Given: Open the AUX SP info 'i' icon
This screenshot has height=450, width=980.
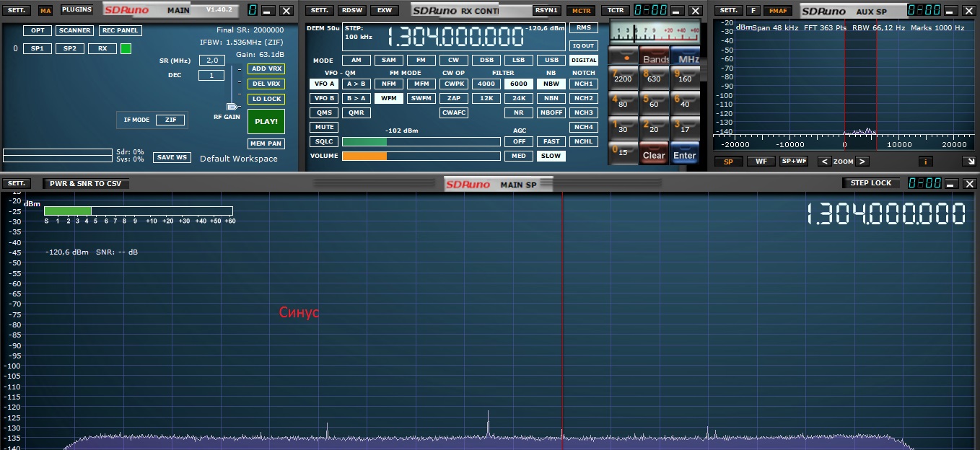Looking at the screenshot, I should pyautogui.click(x=925, y=162).
